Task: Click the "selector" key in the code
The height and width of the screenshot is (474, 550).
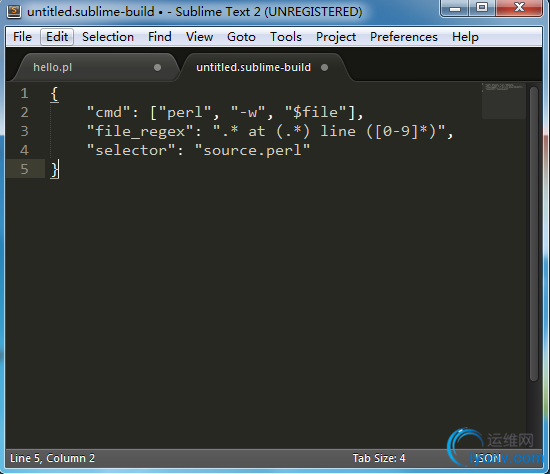Action: 131,151
